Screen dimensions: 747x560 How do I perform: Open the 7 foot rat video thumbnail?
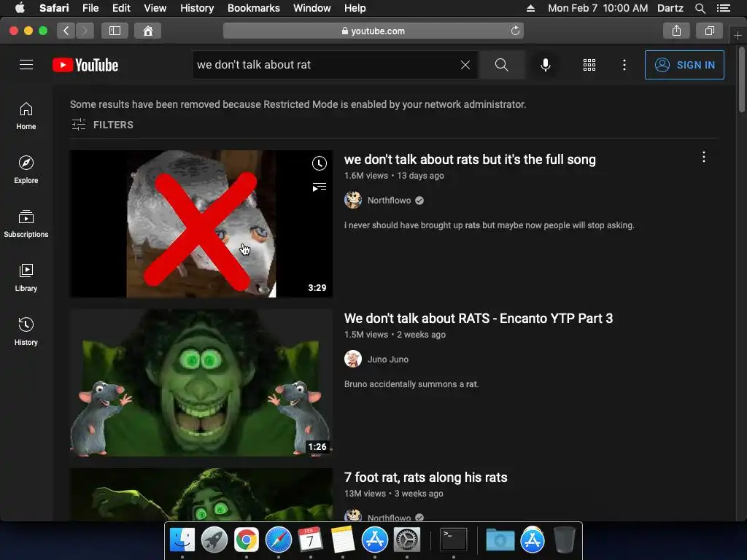click(201, 494)
